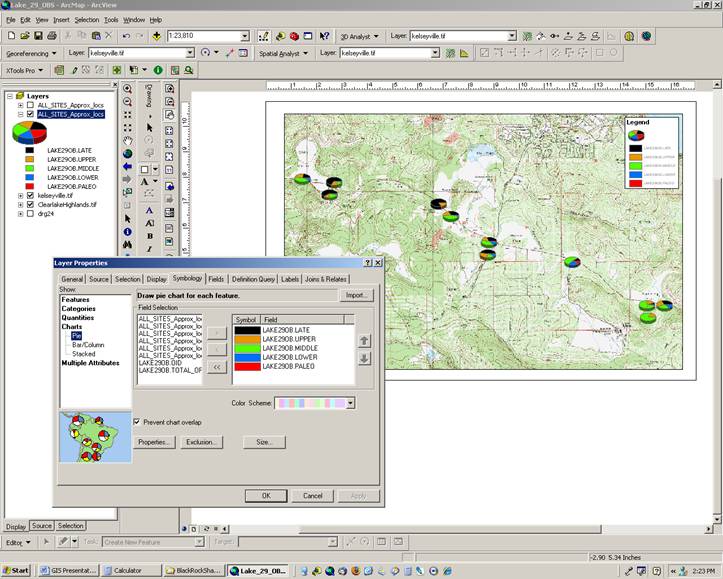Screen dimensions: 723x579
Task: Switch to Source tab of table of contents
Action: click(x=41, y=526)
